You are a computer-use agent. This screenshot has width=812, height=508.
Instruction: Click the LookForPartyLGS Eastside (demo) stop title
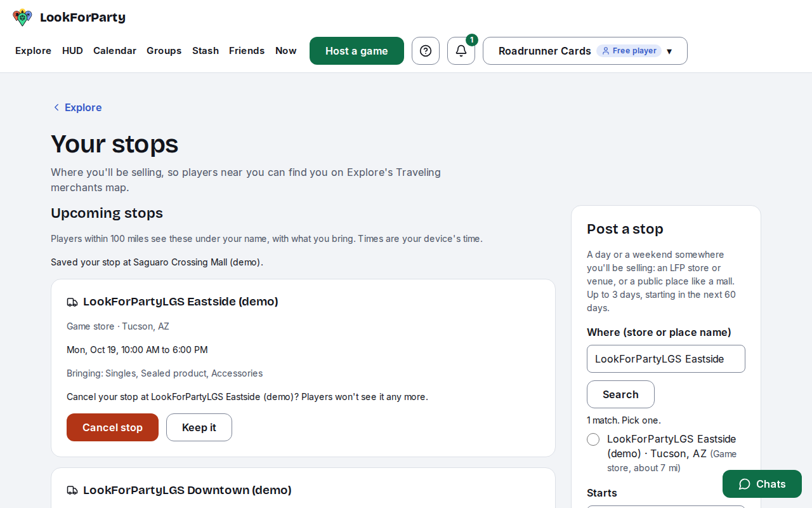(x=181, y=302)
